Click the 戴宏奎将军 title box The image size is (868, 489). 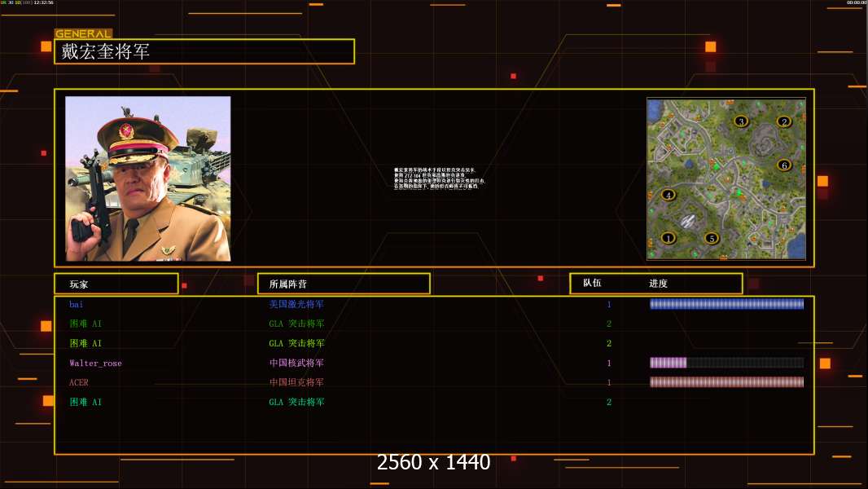(204, 51)
